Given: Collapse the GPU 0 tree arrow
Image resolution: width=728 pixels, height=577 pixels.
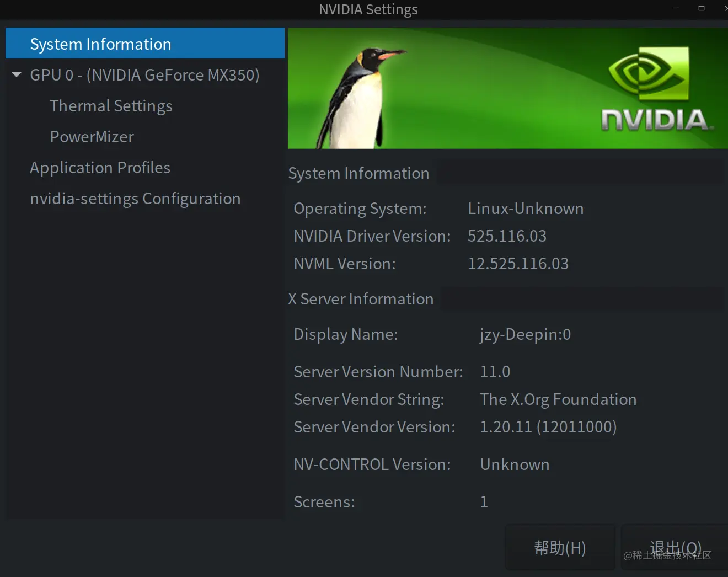Looking at the screenshot, I should [17, 74].
